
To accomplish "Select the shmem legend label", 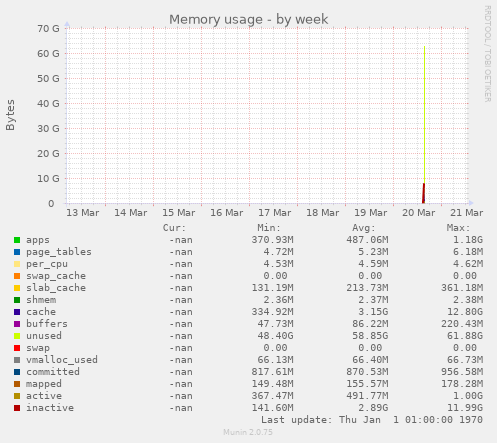I will click(x=41, y=300).
